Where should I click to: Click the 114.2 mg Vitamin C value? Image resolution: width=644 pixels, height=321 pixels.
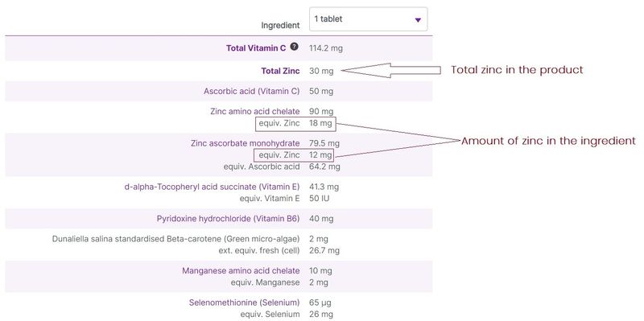tap(326, 48)
